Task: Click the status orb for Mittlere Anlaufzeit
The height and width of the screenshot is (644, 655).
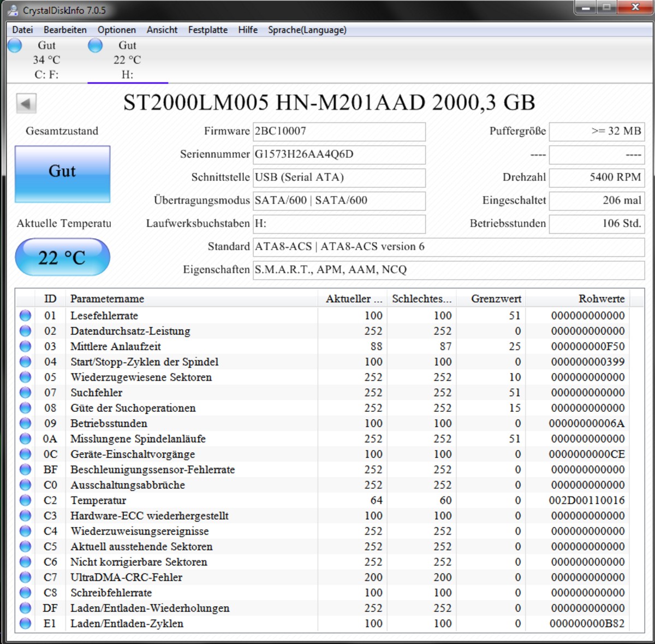Action: pyautogui.click(x=25, y=346)
